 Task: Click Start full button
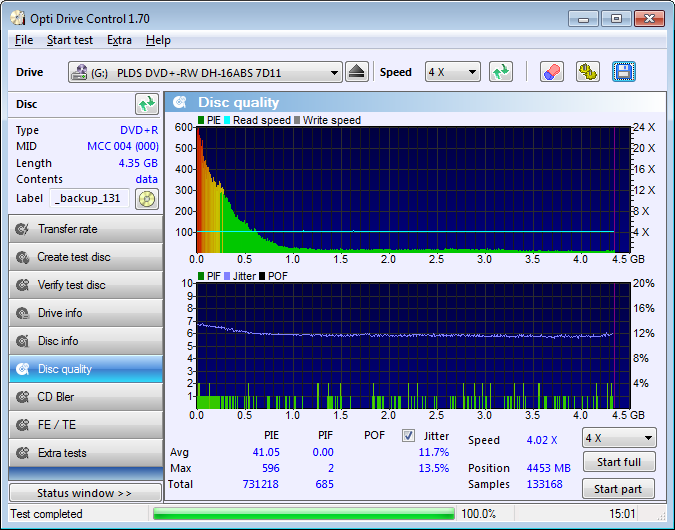coord(619,462)
